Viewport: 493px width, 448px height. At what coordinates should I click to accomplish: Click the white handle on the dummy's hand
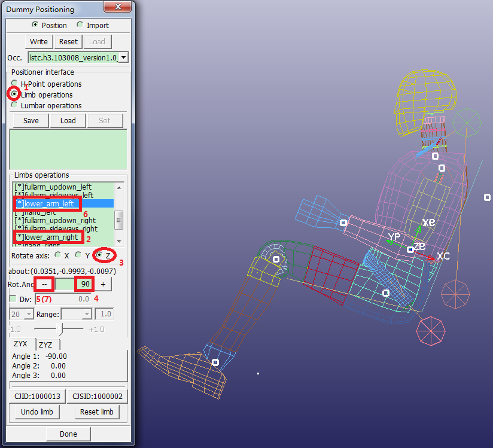[x=343, y=223]
